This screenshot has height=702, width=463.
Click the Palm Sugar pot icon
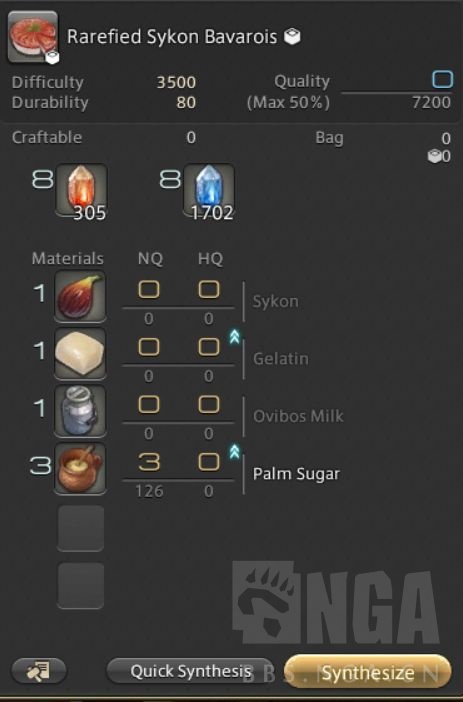pos(80,469)
